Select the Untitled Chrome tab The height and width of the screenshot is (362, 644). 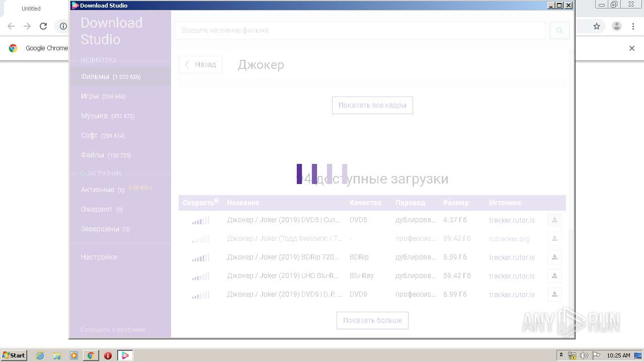click(x=31, y=8)
